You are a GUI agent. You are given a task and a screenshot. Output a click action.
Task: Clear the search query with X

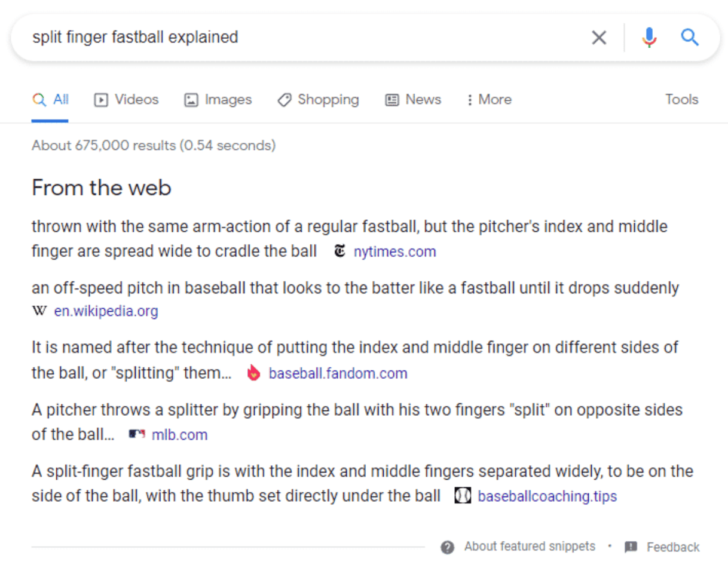tap(599, 38)
